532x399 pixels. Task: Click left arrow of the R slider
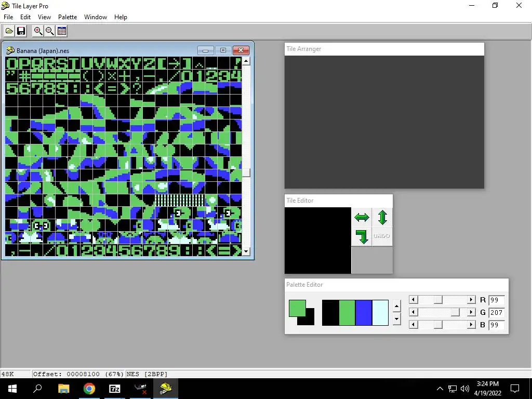(x=413, y=300)
